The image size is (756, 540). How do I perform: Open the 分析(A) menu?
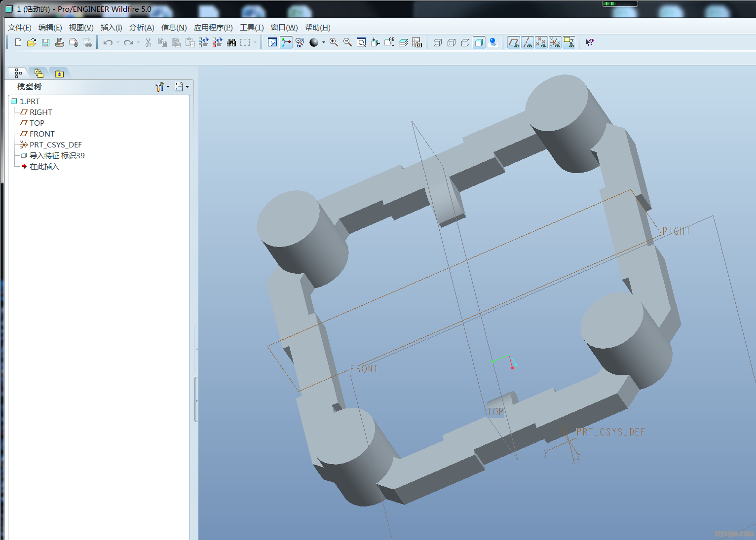click(142, 28)
